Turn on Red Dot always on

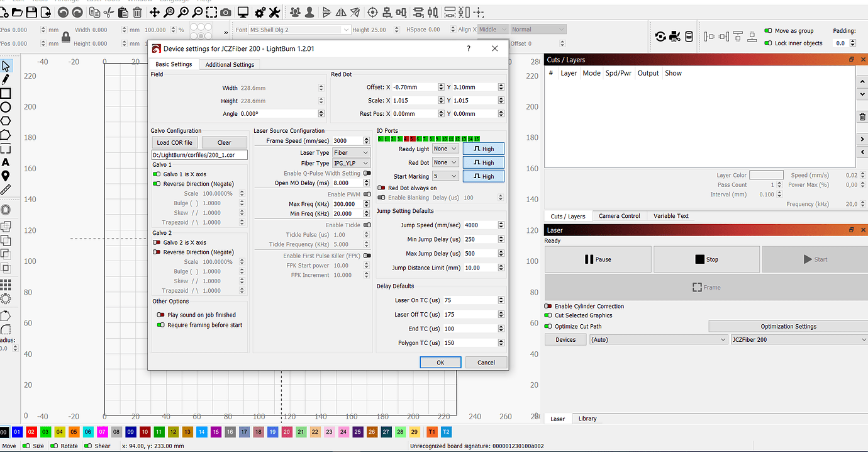point(381,188)
